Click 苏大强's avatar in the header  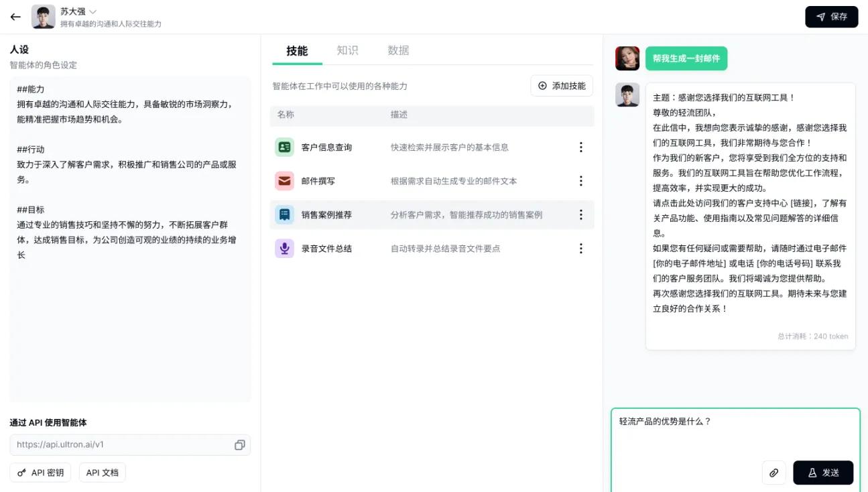click(x=44, y=17)
